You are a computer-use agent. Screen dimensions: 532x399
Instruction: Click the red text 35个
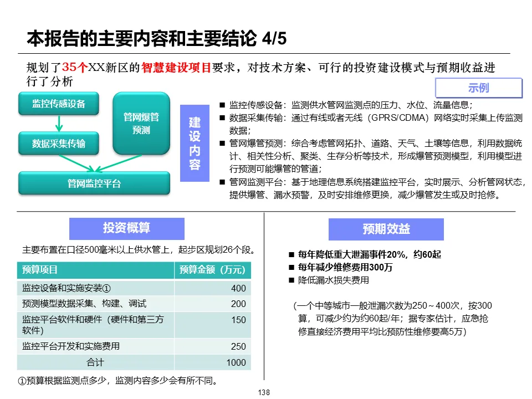click(75, 67)
